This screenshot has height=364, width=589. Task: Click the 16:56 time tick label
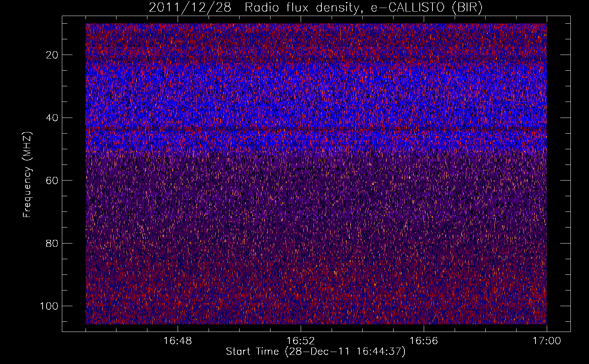coord(424,341)
